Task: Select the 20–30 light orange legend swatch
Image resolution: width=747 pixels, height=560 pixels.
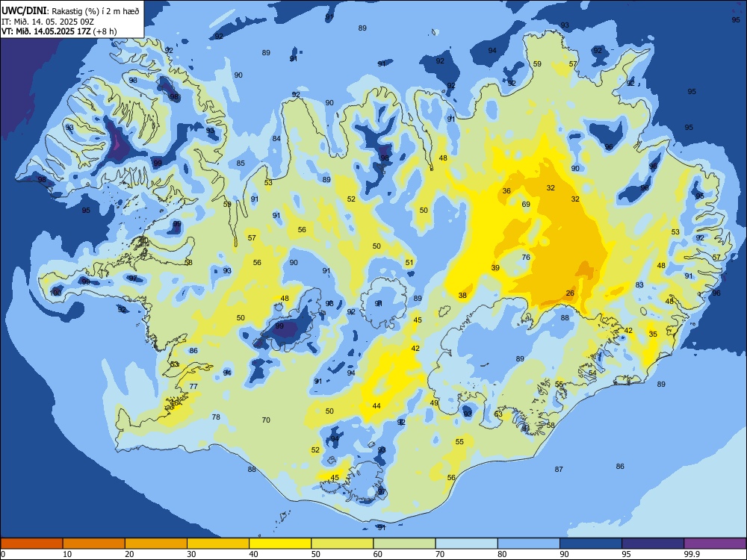Action: pyautogui.click(x=156, y=544)
